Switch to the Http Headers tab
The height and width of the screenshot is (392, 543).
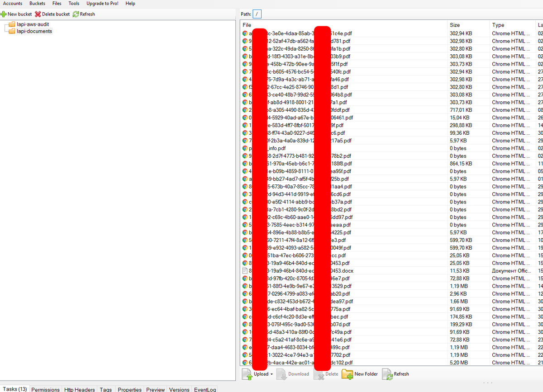click(x=80, y=389)
